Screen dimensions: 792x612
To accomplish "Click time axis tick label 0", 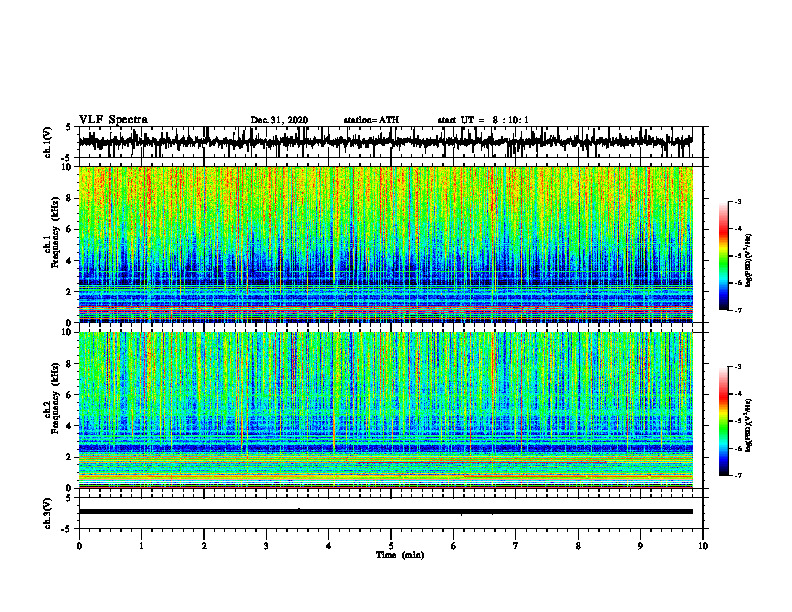I will 79,546.
